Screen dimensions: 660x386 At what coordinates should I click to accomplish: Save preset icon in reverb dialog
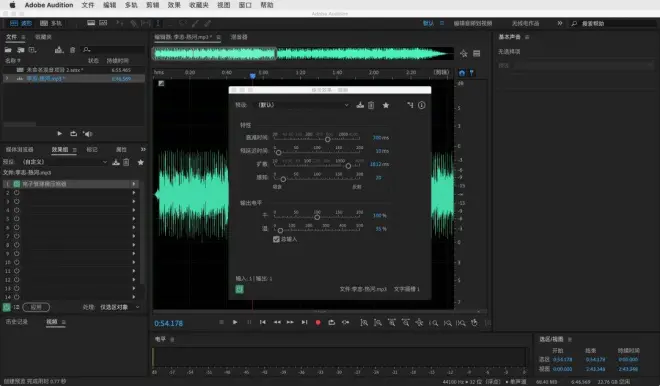pos(360,105)
